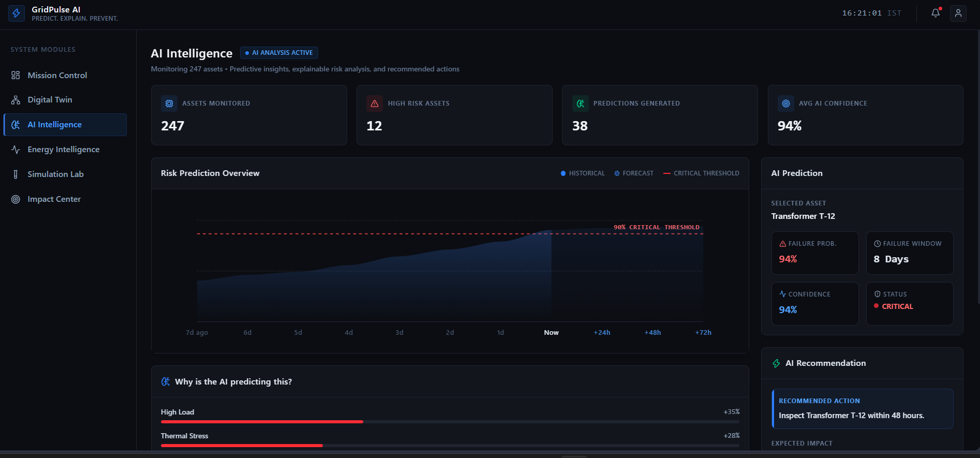Click the AI Analysis Active badge
Screen dimensions: 980x458
(x=279, y=53)
